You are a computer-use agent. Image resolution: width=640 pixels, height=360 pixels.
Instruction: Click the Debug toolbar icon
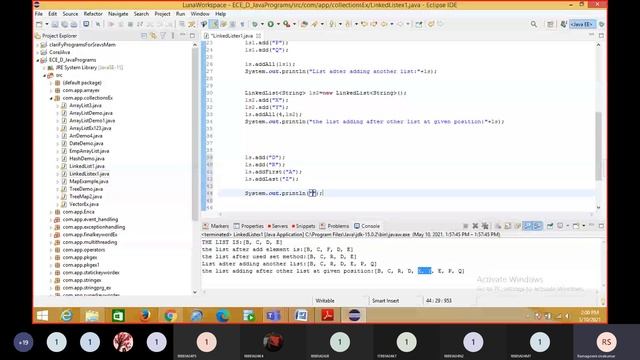click(x=255, y=24)
